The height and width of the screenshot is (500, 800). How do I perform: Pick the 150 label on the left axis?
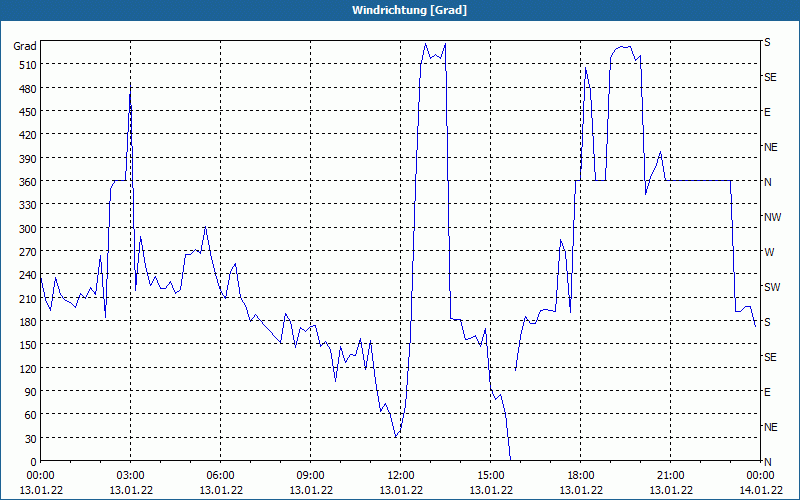click(x=28, y=345)
